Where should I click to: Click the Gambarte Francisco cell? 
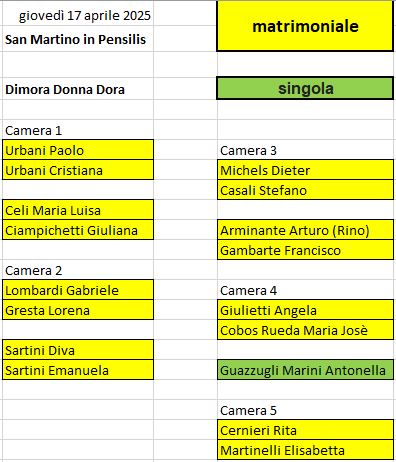305,250
